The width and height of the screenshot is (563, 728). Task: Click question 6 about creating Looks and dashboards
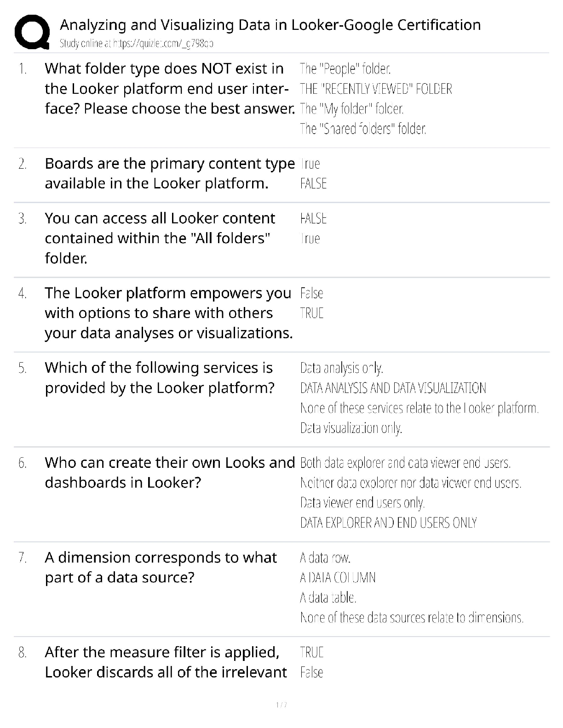[x=169, y=472]
